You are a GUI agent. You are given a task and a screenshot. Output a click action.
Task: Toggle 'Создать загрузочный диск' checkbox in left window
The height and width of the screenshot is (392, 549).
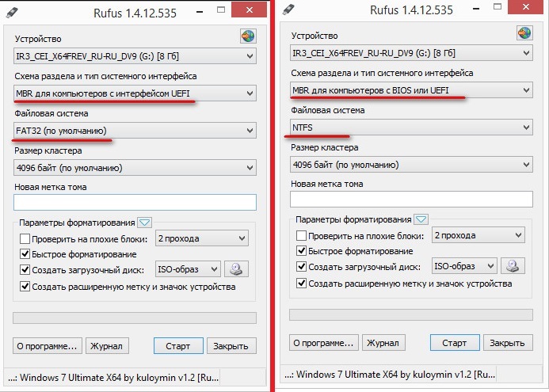pyautogui.click(x=25, y=270)
